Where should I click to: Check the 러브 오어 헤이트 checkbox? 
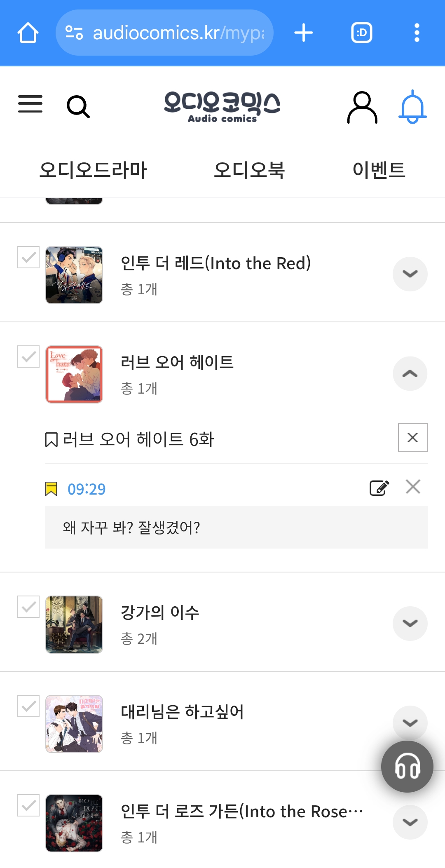tap(28, 357)
